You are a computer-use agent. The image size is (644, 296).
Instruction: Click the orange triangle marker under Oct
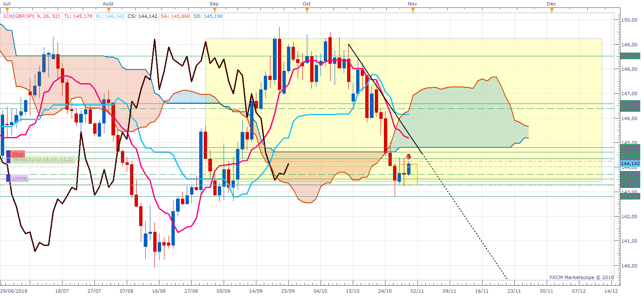pos(307,10)
